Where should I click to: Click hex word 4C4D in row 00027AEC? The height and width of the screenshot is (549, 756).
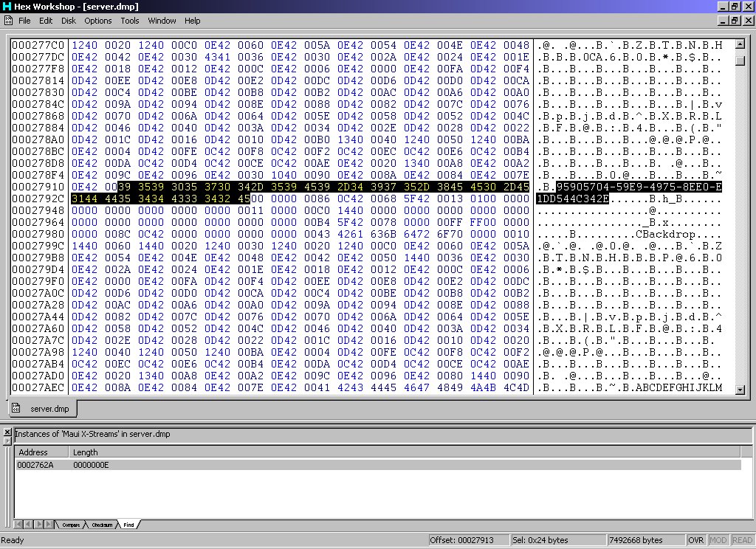point(516,387)
